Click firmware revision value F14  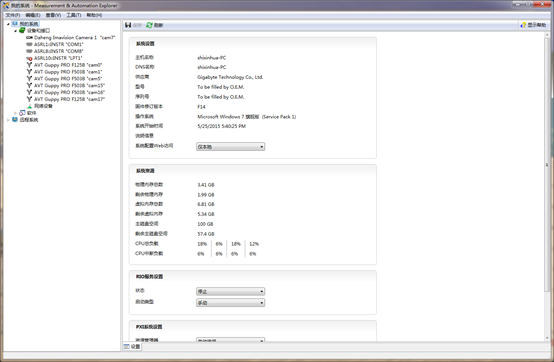pos(201,107)
